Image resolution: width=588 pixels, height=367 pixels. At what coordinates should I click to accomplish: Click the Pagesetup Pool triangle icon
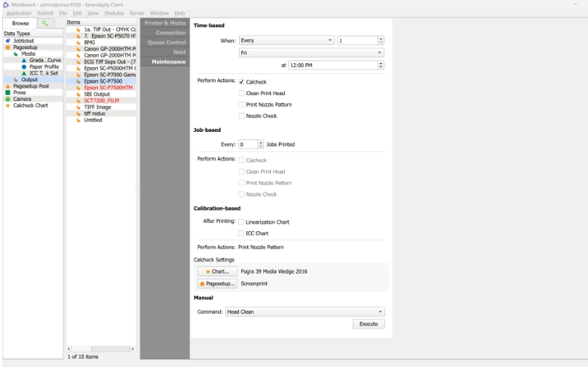coord(8,86)
